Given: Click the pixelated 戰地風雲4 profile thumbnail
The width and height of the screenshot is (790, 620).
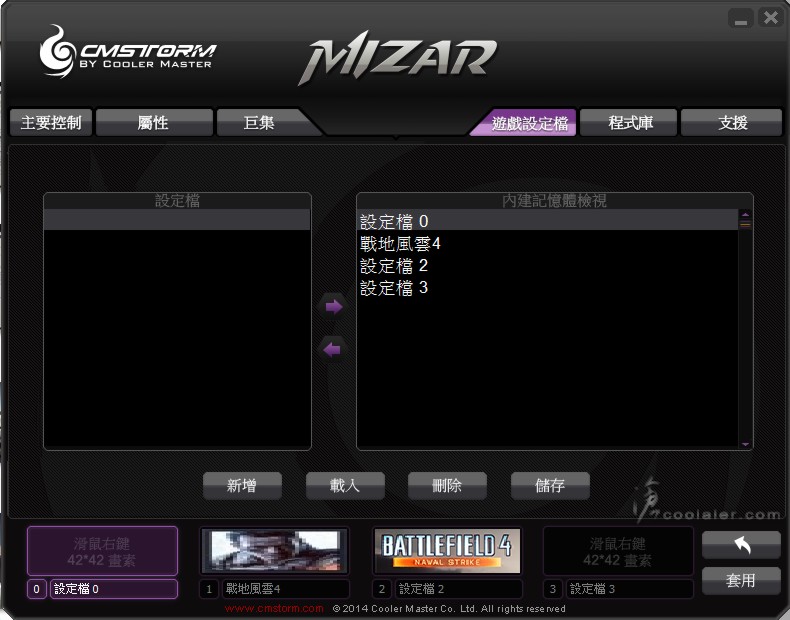Looking at the screenshot, I should point(275,551).
